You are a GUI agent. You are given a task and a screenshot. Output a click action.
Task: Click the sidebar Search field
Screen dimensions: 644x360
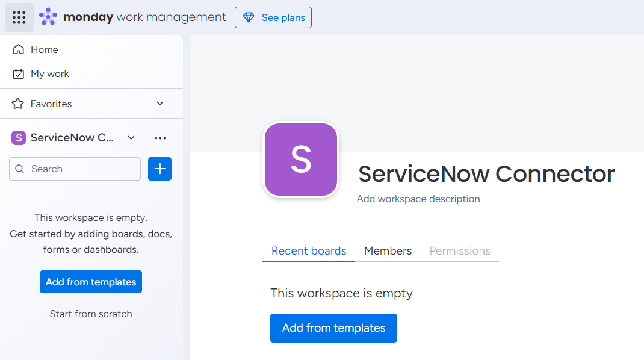click(x=75, y=169)
